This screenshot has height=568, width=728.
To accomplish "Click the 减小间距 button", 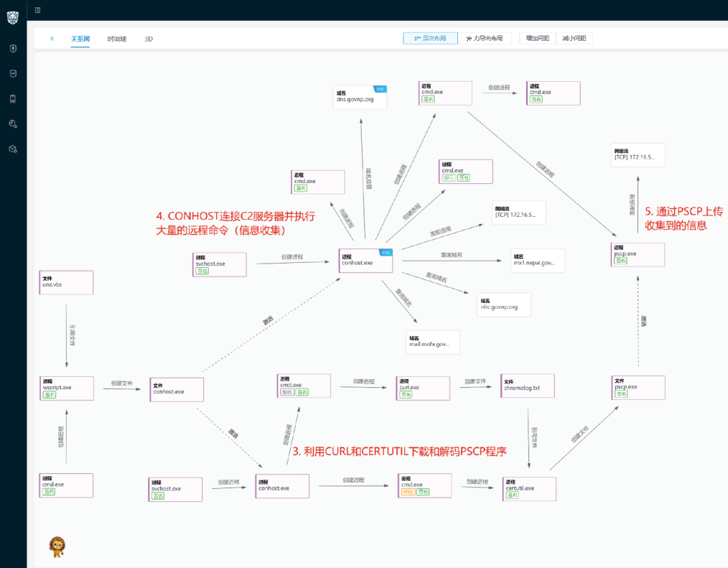I will (574, 38).
